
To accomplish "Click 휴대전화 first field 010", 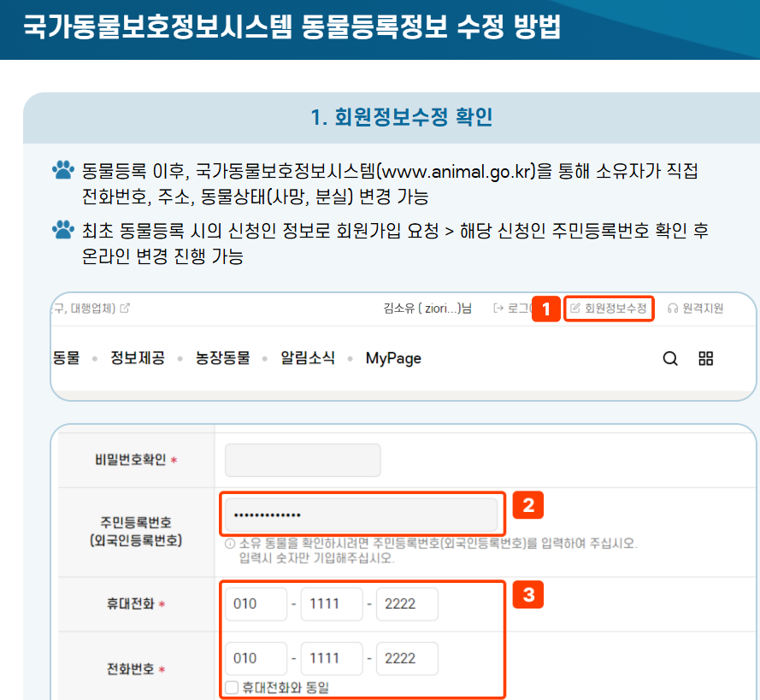I will pyautogui.click(x=256, y=604).
